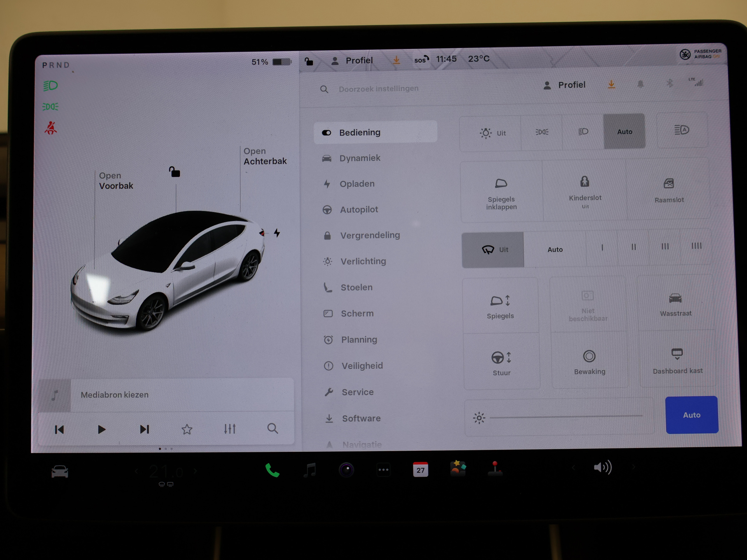Tap the LTE signal strength icon
This screenshot has width=747, height=560.
click(x=696, y=82)
